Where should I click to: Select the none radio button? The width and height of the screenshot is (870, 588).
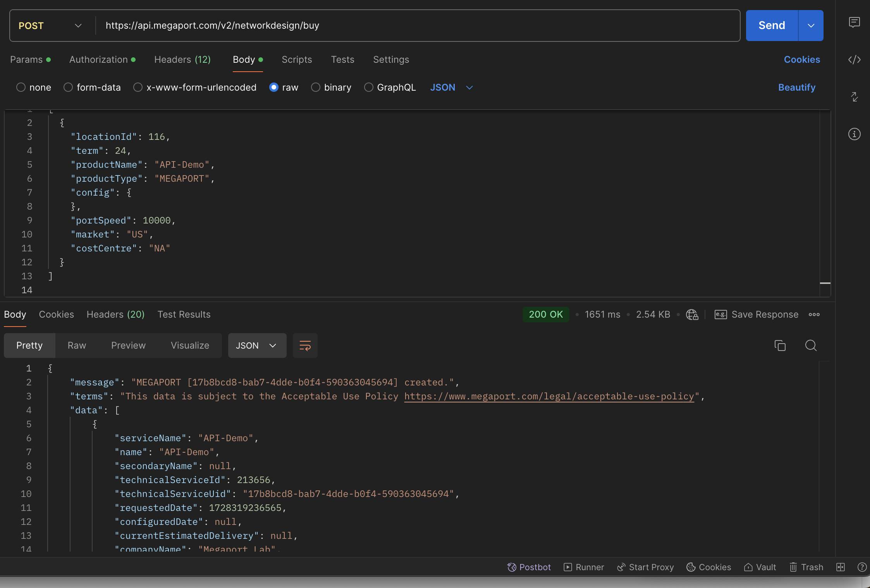click(x=21, y=87)
